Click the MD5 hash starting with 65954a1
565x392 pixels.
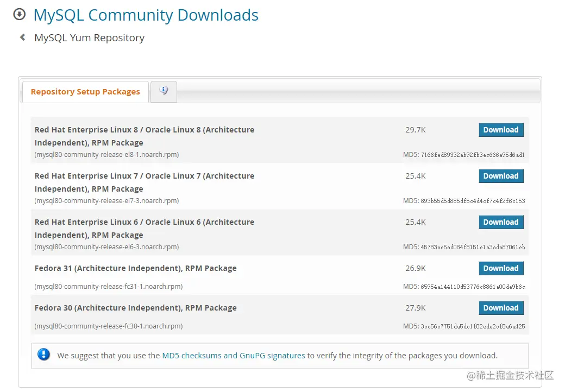(x=473, y=287)
